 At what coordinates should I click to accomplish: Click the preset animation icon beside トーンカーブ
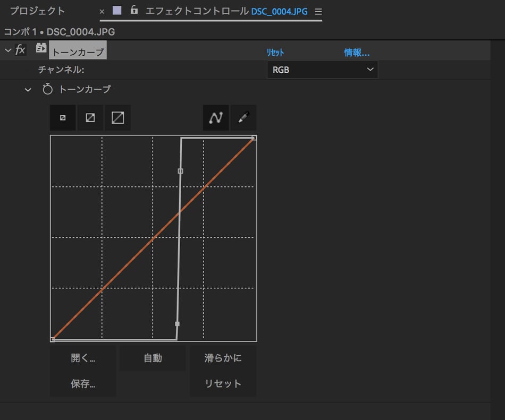tap(40, 49)
